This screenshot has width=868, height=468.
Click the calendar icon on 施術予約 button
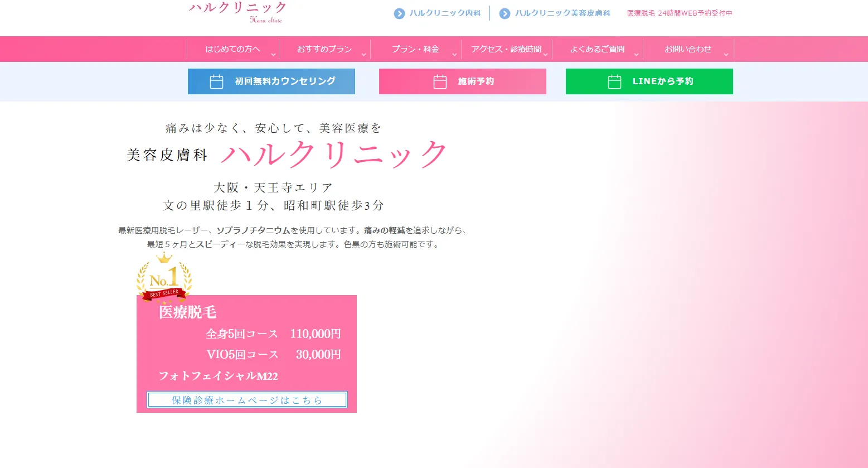tap(440, 82)
